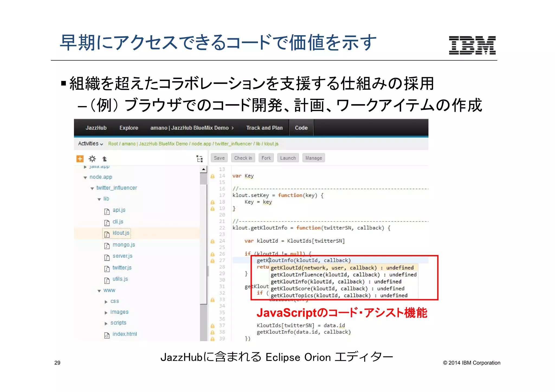Switch to Track and Plan

[x=264, y=128]
